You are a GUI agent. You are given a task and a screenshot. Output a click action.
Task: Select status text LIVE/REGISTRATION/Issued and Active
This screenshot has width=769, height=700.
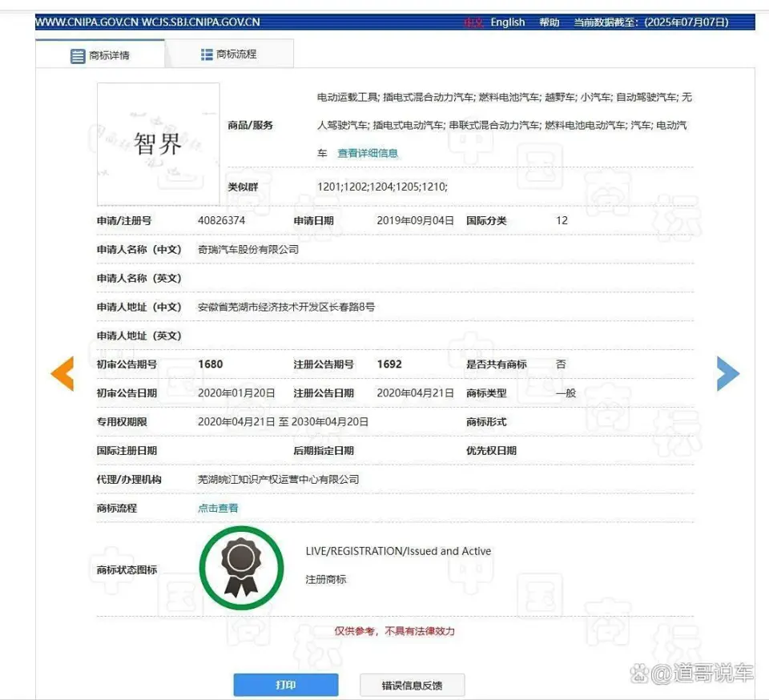click(x=398, y=551)
